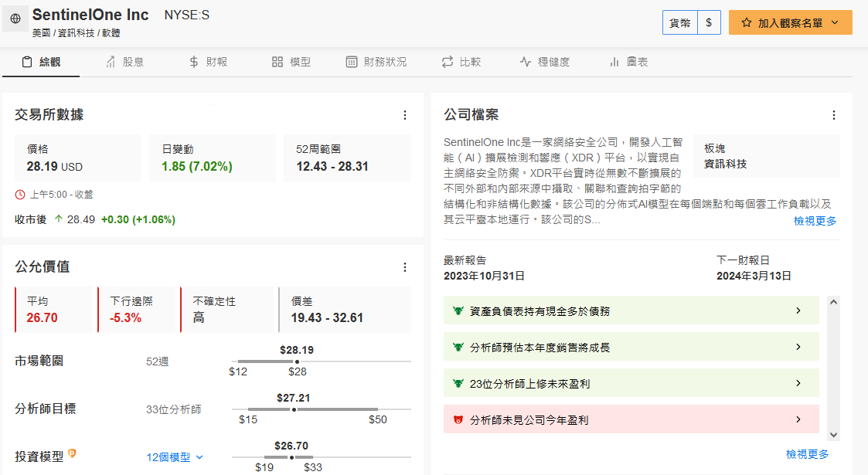Click bull icon on 23位分析師 insight row
The image size is (868, 475).
458,383
